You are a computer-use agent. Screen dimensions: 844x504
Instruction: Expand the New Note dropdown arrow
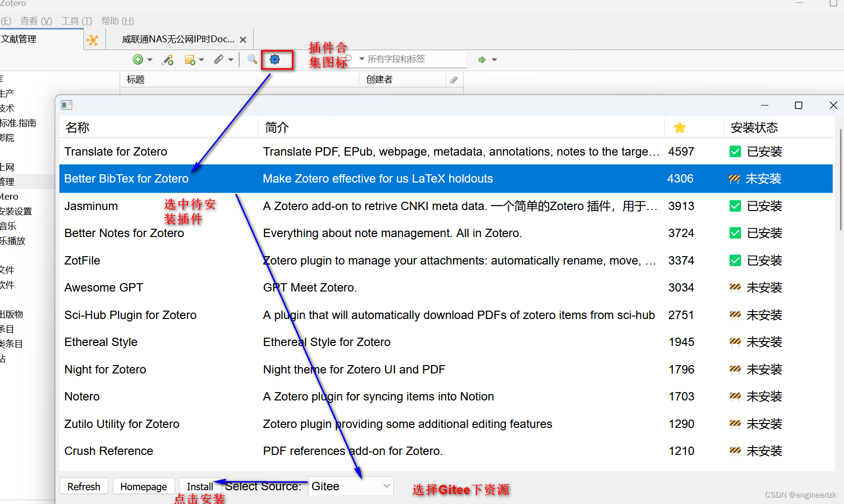coord(201,60)
